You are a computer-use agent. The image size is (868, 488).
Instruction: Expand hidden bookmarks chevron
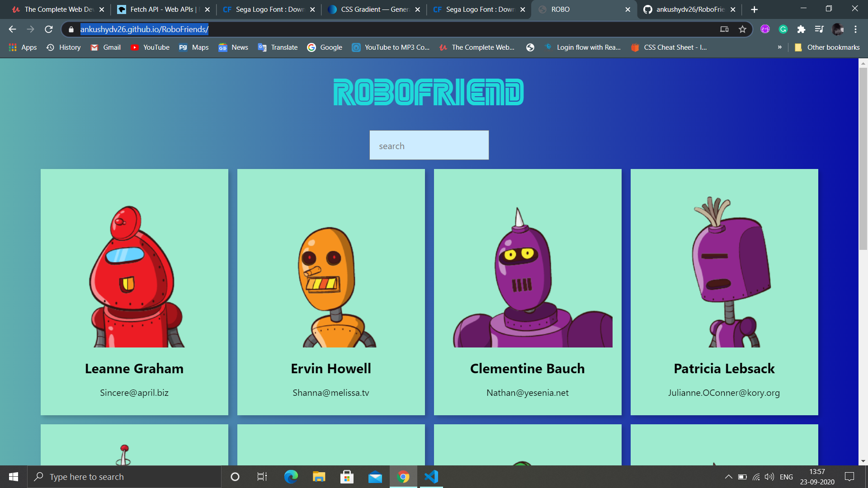point(779,47)
